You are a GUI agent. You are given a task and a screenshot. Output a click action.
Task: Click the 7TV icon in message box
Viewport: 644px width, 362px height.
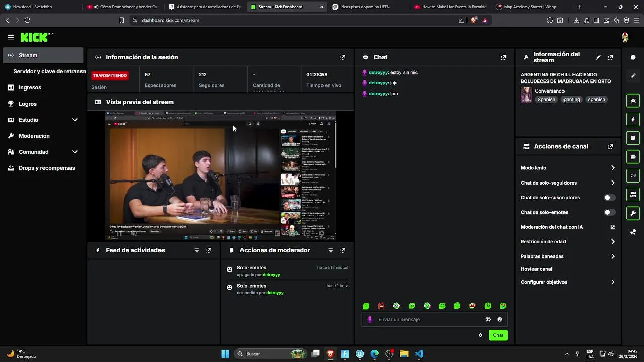tap(488, 319)
